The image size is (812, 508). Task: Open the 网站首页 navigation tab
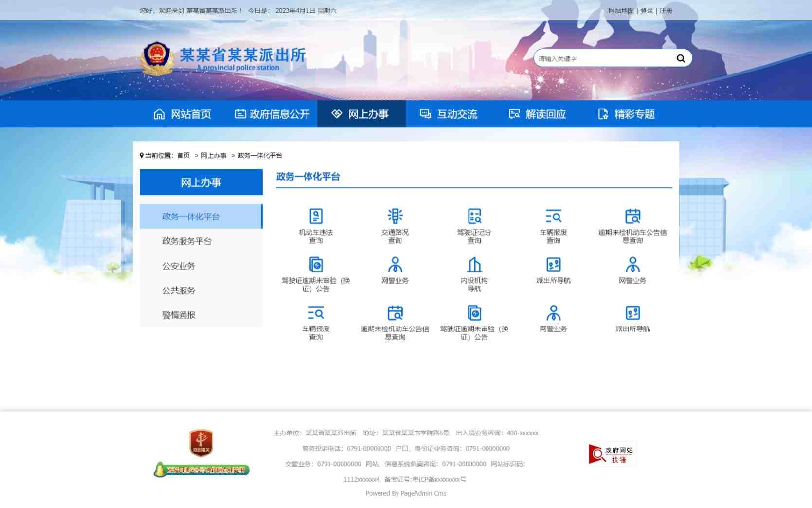[182, 114]
